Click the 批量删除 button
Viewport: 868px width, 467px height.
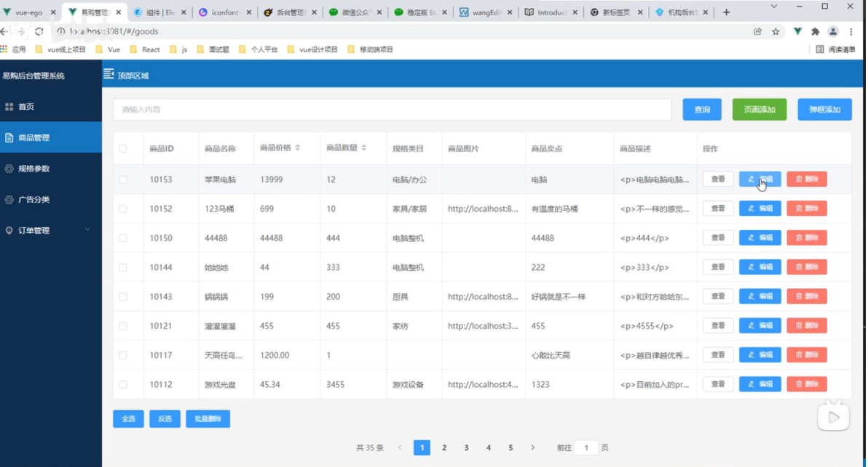[208, 419]
